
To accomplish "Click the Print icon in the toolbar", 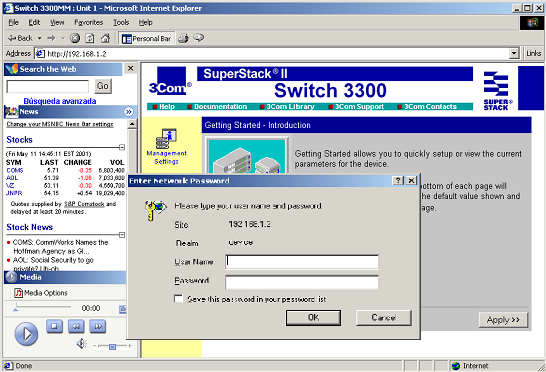I will [x=184, y=38].
